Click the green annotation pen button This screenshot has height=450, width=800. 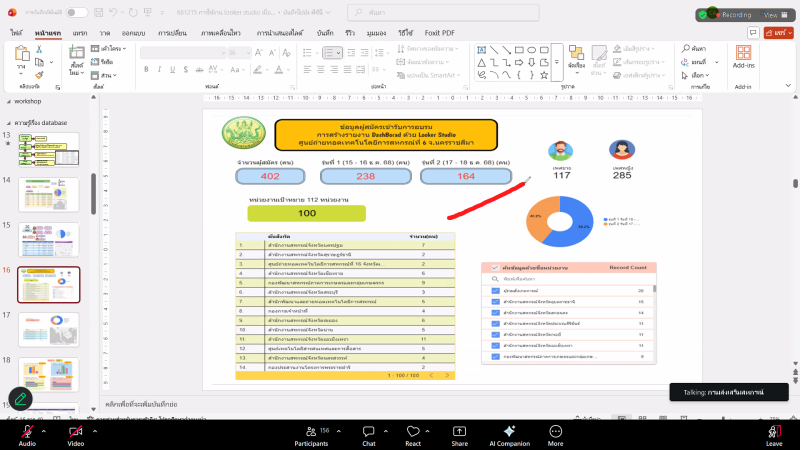point(20,398)
